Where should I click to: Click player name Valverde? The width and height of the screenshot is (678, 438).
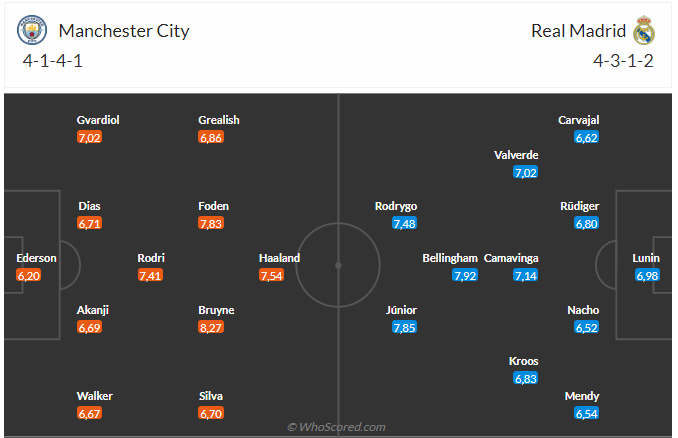[x=517, y=155]
